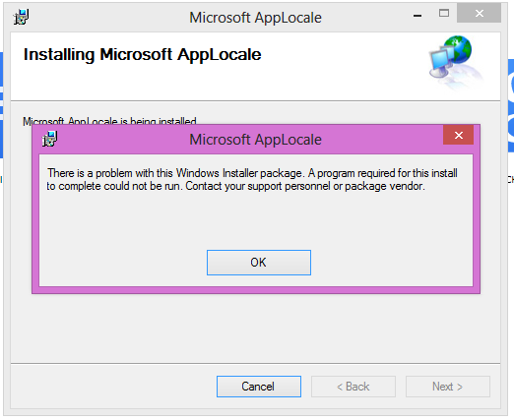
Task: Click the greyed-out Next button
Action: click(x=448, y=387)
